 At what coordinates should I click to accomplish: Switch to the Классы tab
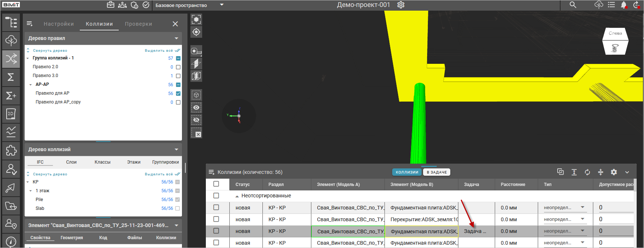pyautogui.click(x=102, y=162)
